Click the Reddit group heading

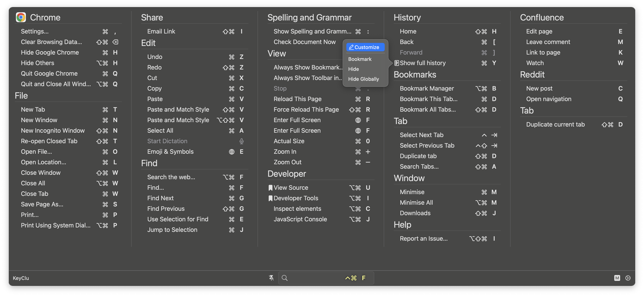[x=532, y=75]
